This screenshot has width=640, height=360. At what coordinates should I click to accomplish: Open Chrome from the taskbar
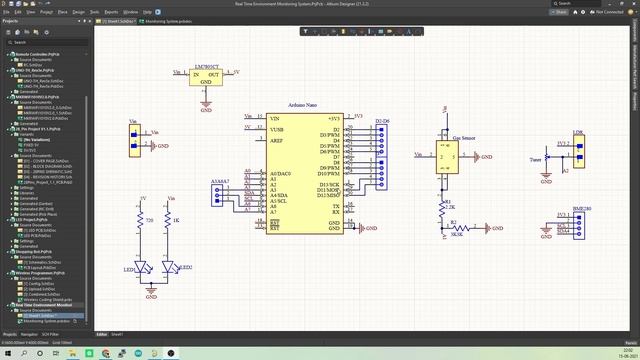(106, 353)
